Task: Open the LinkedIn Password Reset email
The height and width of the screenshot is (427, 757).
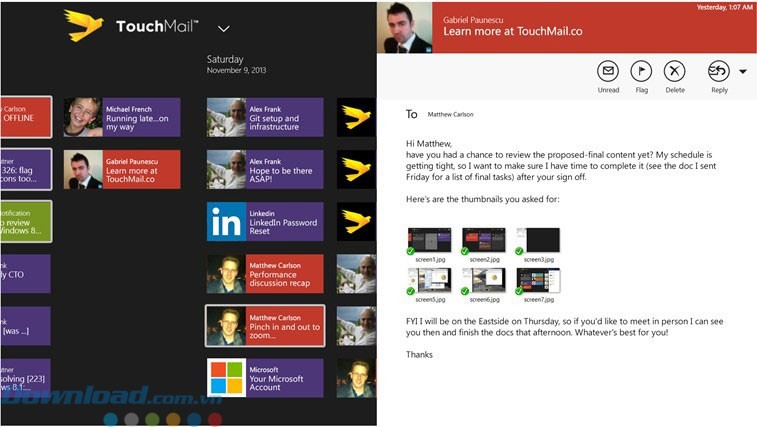Action: [265, 222]
